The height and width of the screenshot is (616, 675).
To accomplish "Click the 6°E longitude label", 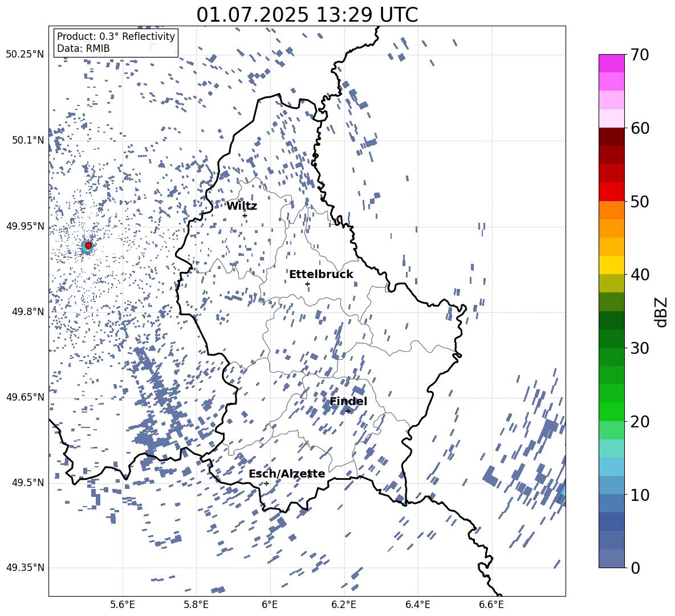I will coord(270,605).
